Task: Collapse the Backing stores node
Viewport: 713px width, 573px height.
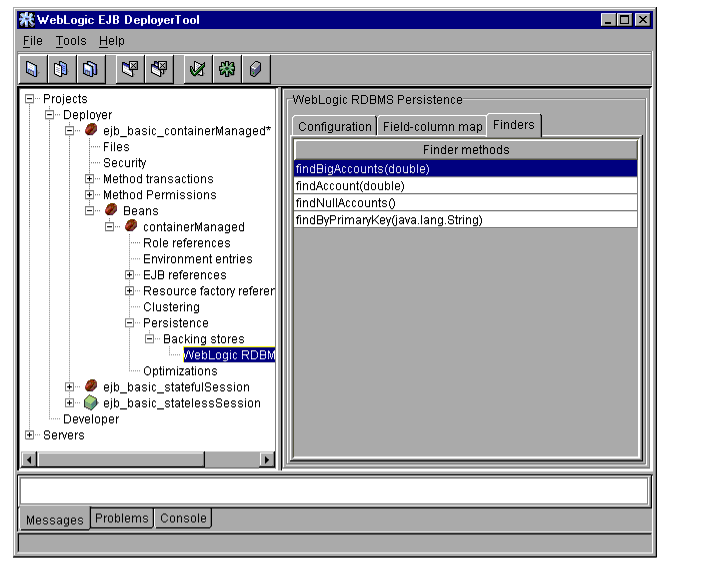Action: pyautogui.click(x=150, y=339)
